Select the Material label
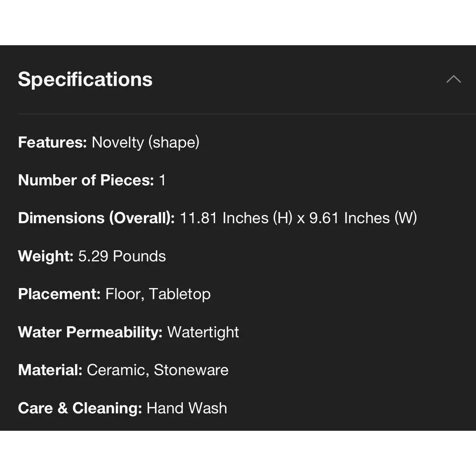The image size is (476, 476). coord(50,370)
